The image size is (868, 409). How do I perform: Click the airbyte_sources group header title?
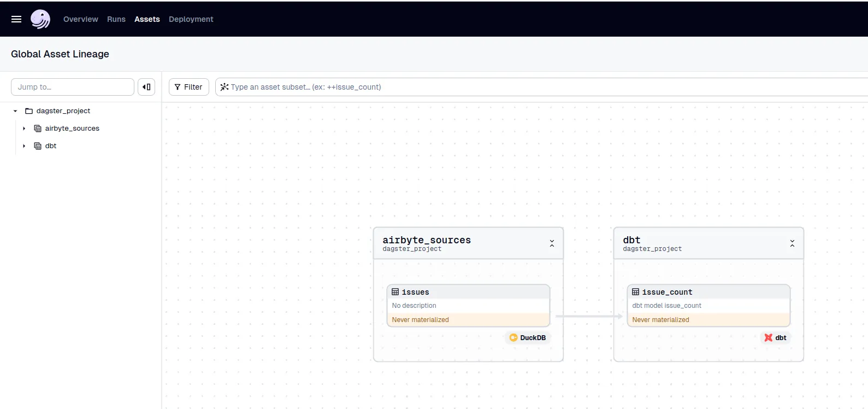(x=427, y=240)
